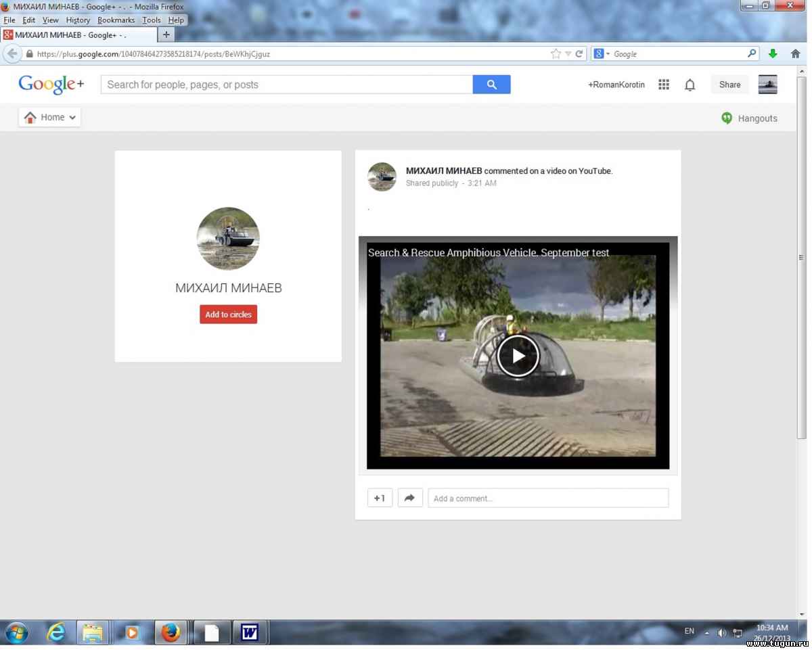Launch Internet Explorer from taskbar

pos(55,632)
